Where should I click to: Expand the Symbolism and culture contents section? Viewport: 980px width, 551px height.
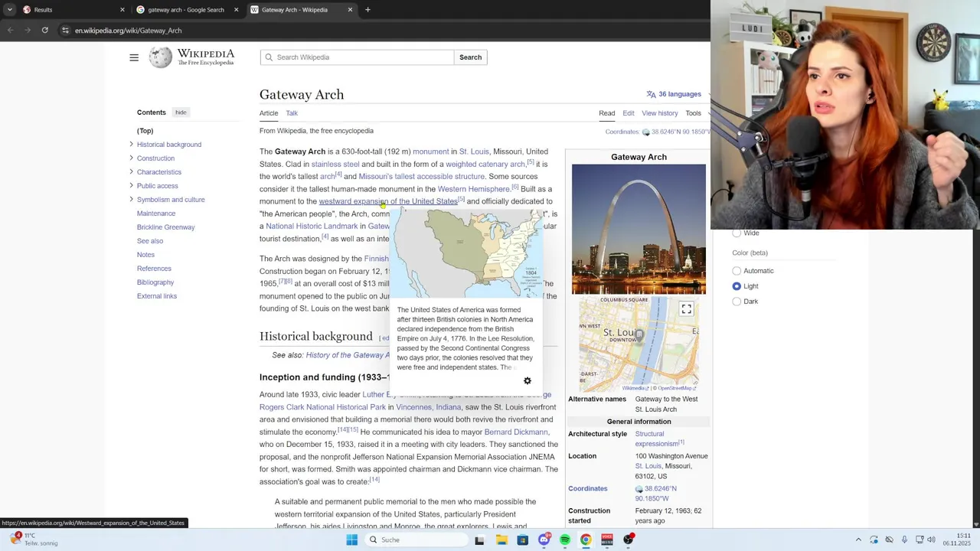tap(131, 199)
